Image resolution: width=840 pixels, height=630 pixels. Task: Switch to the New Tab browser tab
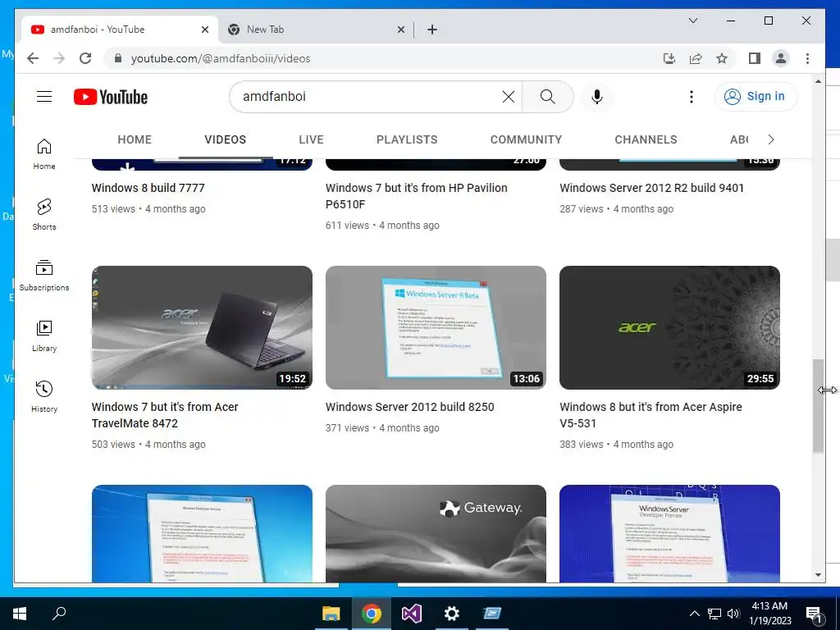click(x=316, y=30)
